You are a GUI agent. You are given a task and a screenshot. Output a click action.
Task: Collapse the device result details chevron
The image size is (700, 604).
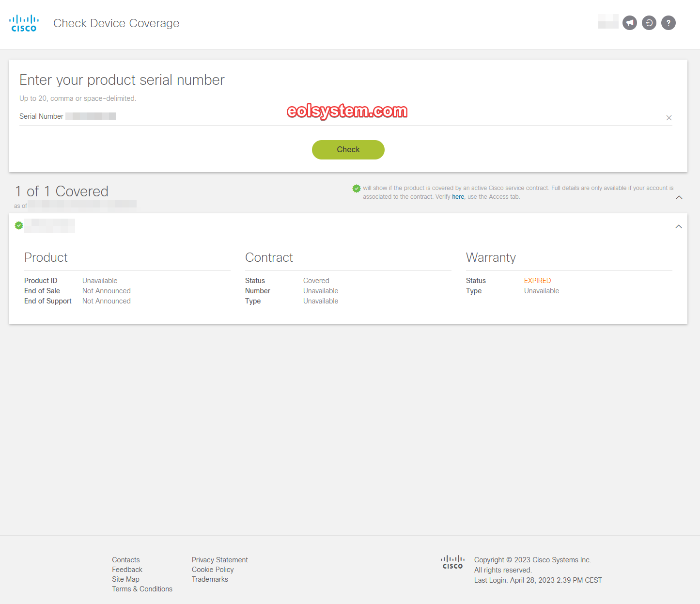tap(679, 226)
